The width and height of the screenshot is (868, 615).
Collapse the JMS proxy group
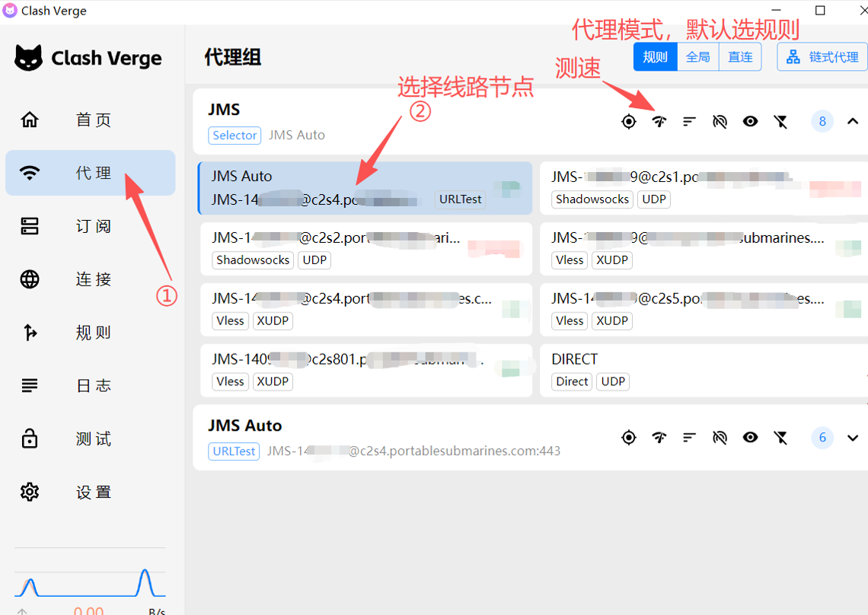[853, 121]
